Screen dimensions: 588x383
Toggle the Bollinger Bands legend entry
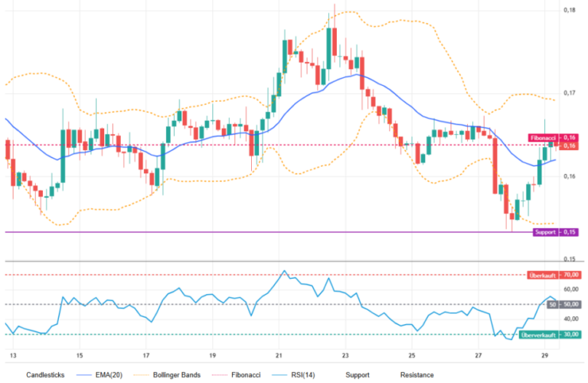(167, 375)
